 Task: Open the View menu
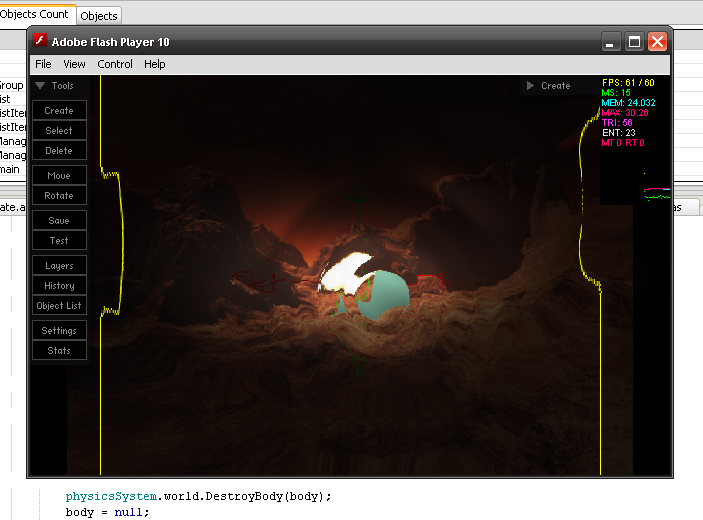pos(74,64)
